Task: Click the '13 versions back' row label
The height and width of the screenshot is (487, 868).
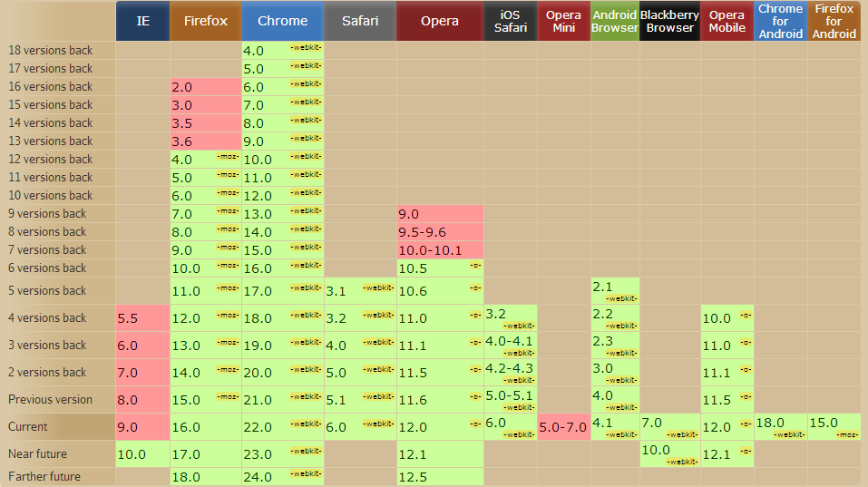Action: point(51,141)
